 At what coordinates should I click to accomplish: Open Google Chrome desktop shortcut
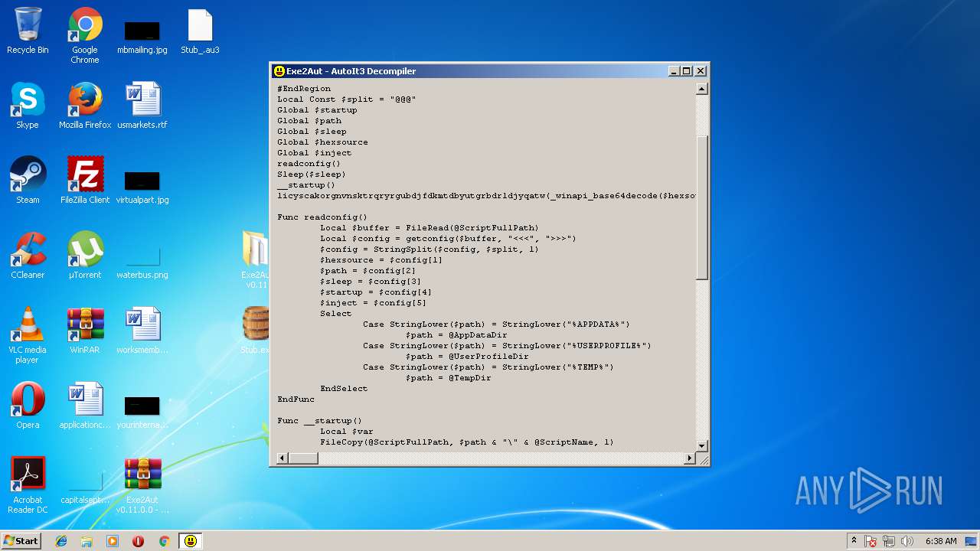coord(85,35)
